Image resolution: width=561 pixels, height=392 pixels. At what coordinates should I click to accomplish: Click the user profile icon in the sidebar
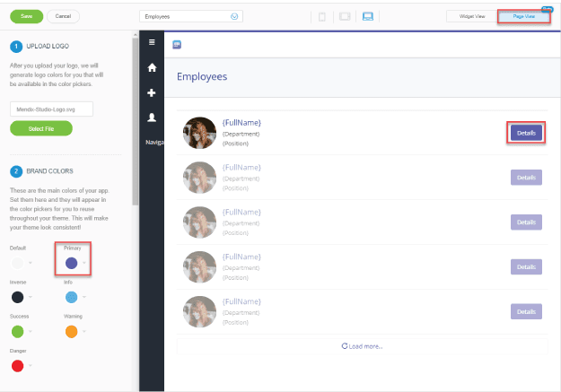(152, 118)
